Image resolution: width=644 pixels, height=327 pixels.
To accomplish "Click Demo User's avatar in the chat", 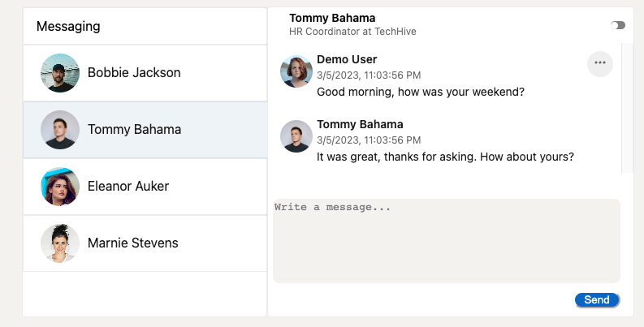I will click(296, 71).
